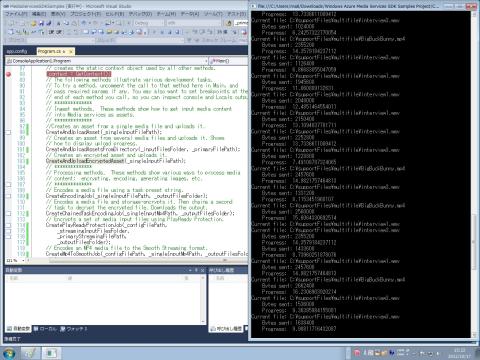Close the Program.cs tab
Screen dimensions: 480x360
(x=71, y=52)
